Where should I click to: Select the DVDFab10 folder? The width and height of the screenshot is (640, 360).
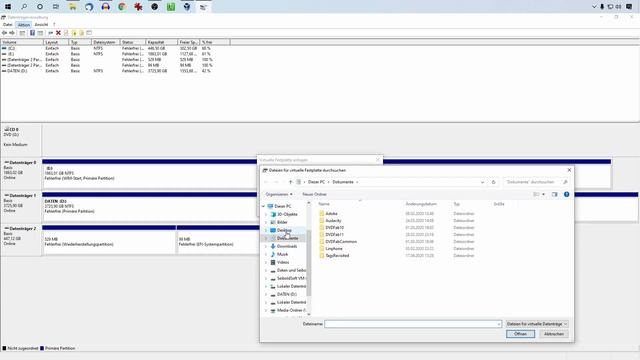point(334,227)
